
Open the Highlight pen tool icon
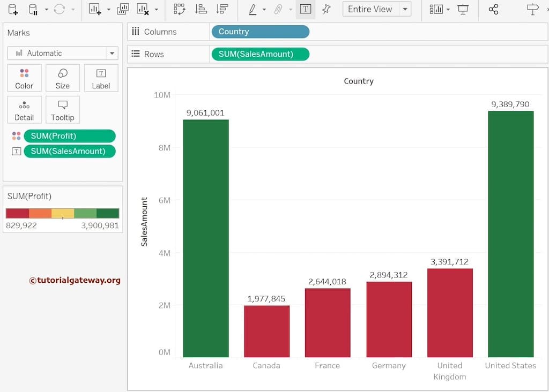[x=252, y=9]
